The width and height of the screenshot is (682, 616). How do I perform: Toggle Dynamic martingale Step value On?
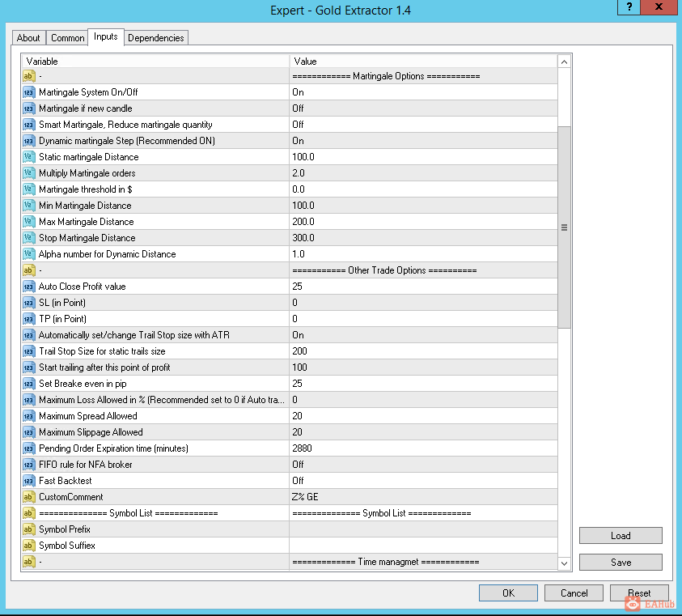(423, 141)
